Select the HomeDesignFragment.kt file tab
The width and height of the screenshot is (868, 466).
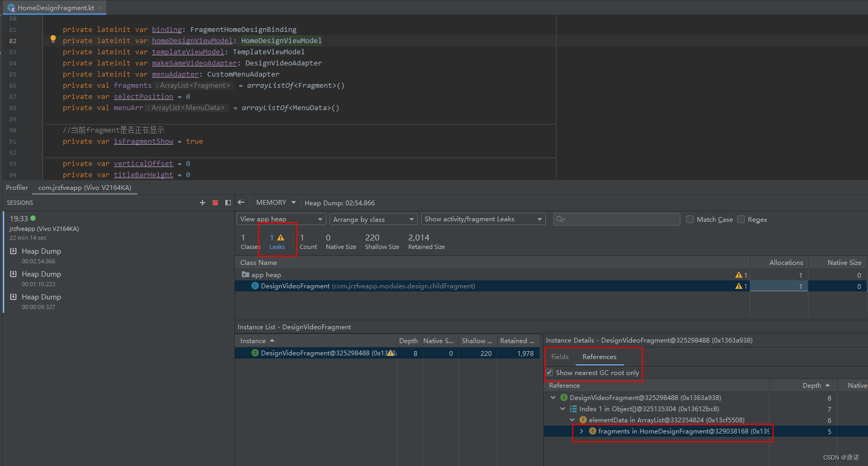tap(55, 7)
